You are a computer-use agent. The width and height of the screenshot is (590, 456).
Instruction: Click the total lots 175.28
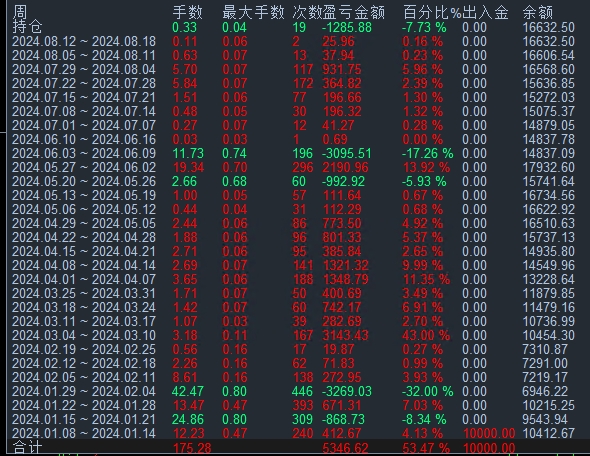(192, 448)
